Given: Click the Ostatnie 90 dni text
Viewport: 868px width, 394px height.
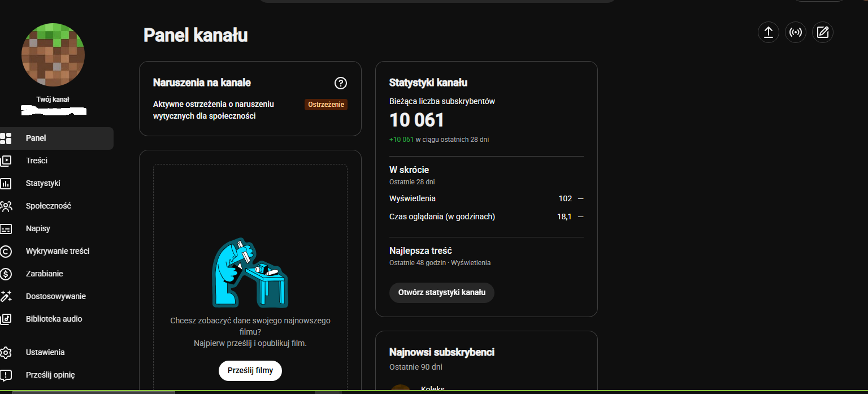Looking at the screenshot, I should (416, 367).
